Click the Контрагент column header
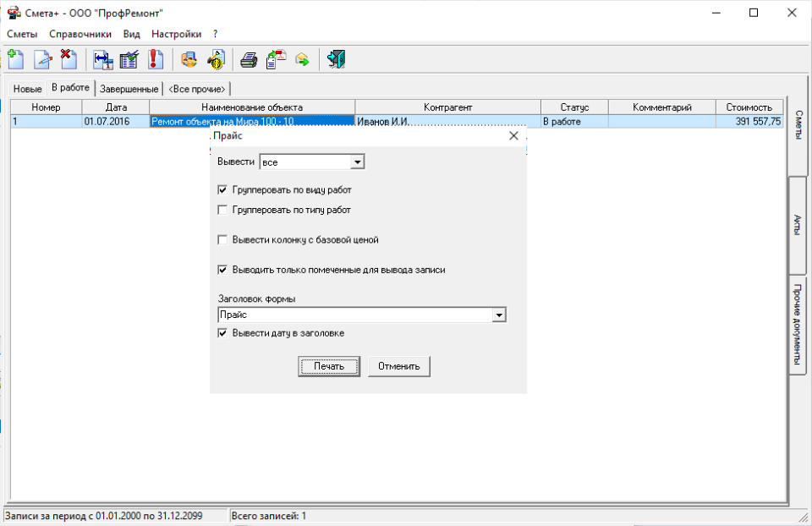 click(x=448, y=107)
